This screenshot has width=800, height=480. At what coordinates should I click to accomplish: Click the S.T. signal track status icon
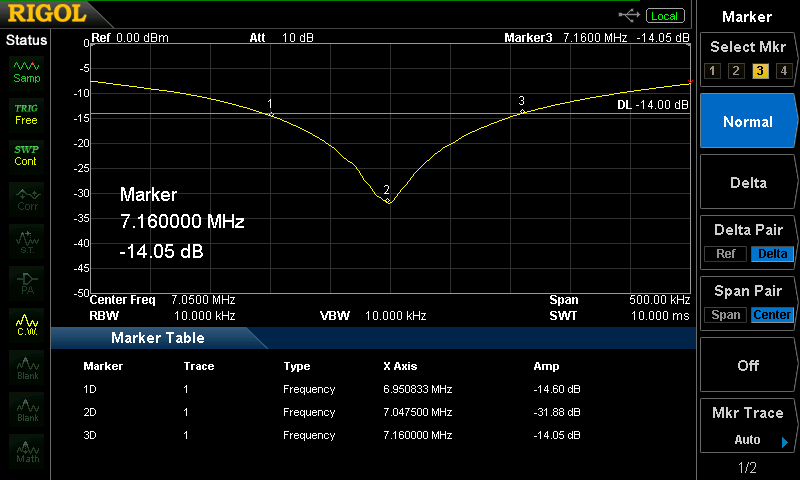27,242
